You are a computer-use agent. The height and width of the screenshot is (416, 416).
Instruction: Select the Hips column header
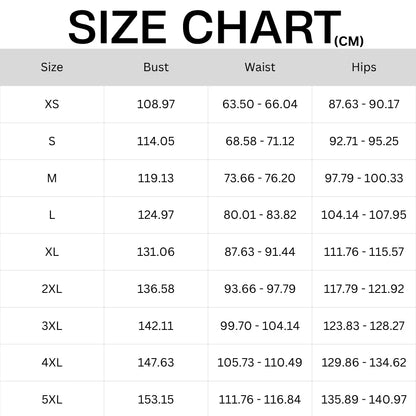364,67
